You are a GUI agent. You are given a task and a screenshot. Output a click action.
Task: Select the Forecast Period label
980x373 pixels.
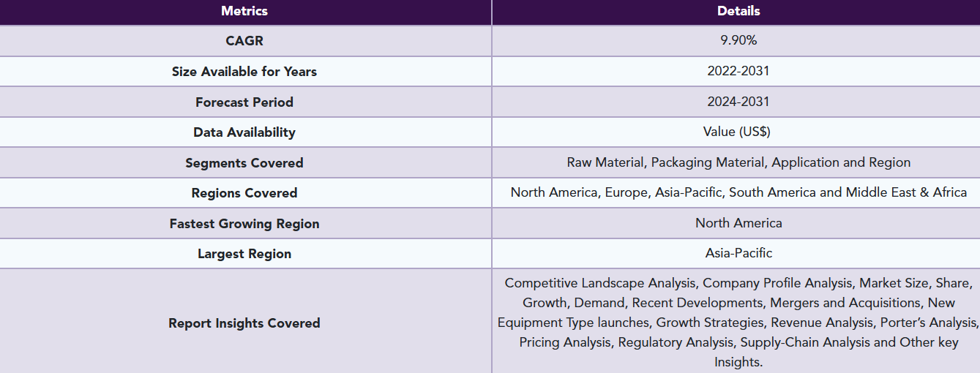244,102
